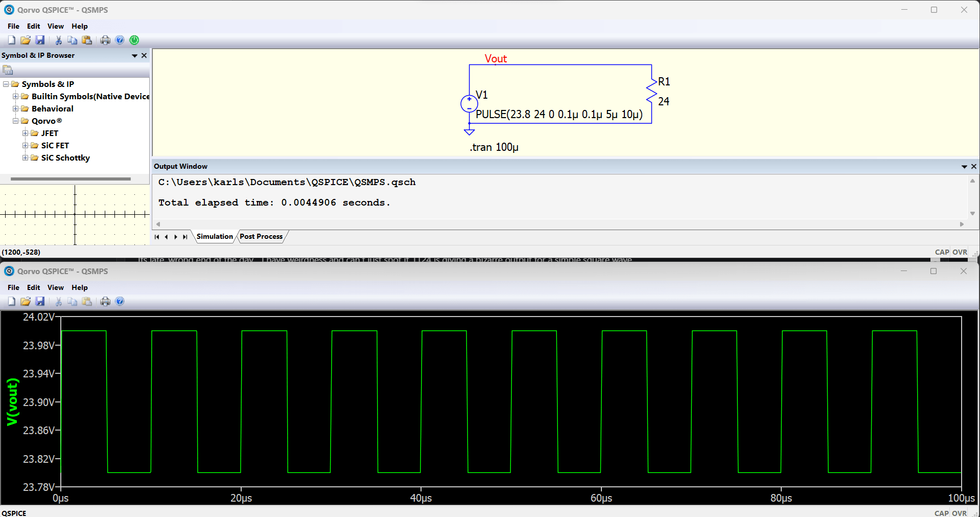Open Help menu in waveform window
The width and height of the screenshot is (980, 517).
(x=79, y=287)
